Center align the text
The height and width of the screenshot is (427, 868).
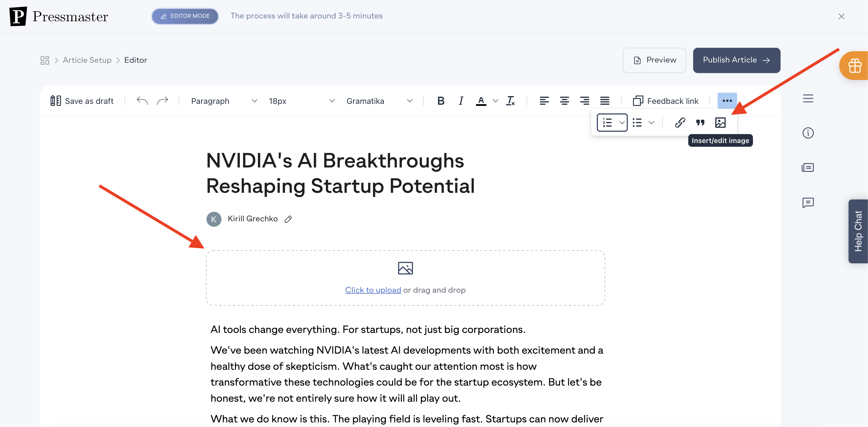(x=564, y=101)
